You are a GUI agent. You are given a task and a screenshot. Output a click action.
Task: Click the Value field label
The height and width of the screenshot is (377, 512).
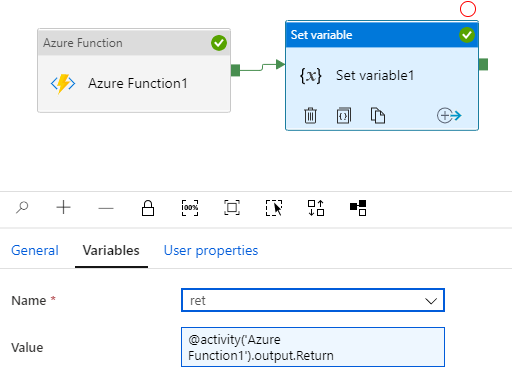(x=27, y=347)
